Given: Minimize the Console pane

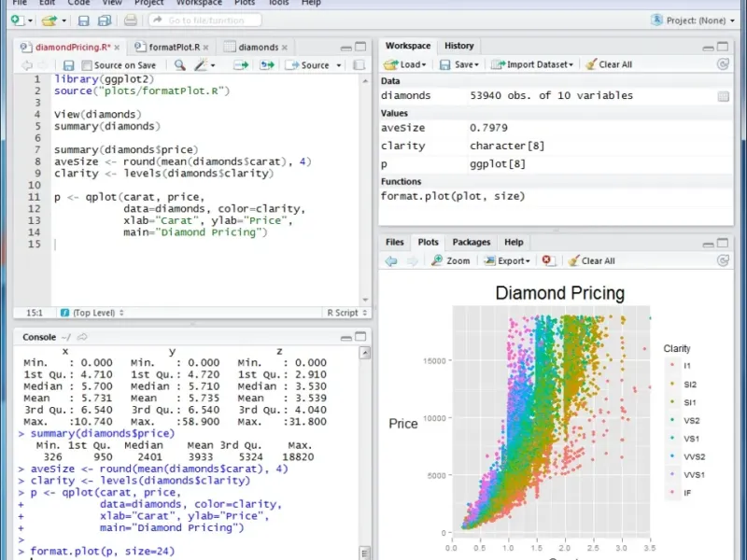Looking at the screenshot, I should [x=346, y=338].
